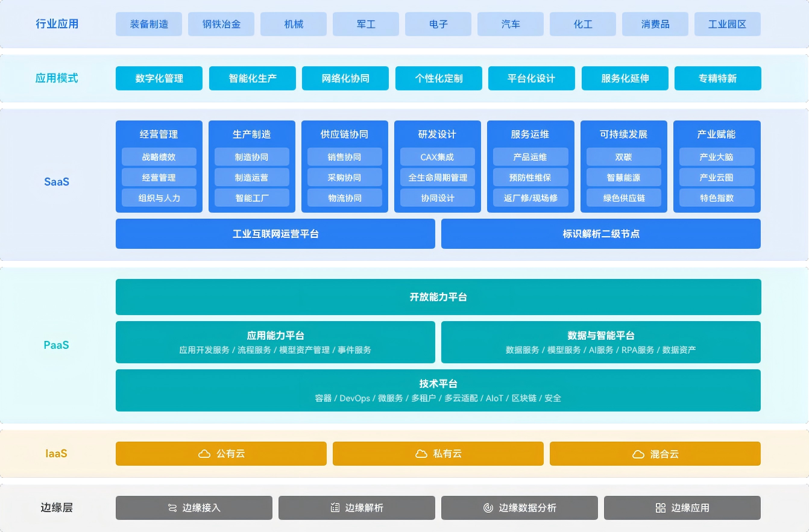Select the 装备制造 industry block
Image resolution: width=809 pixels, height=532 pixels.
(149, 24)
